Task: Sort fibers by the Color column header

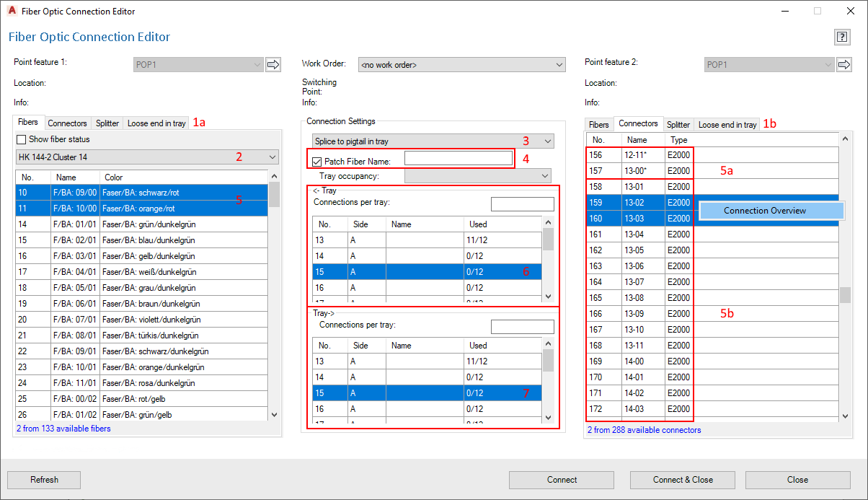Action: tap(183, 177)
